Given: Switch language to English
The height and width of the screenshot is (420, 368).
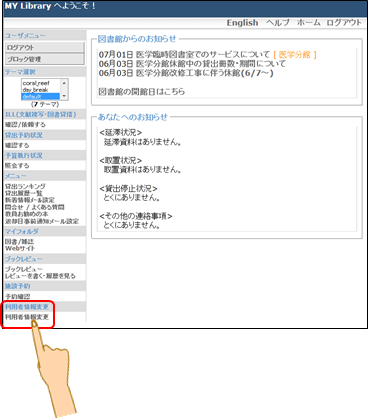Looking at the screenshot, I should coord(242,23).
